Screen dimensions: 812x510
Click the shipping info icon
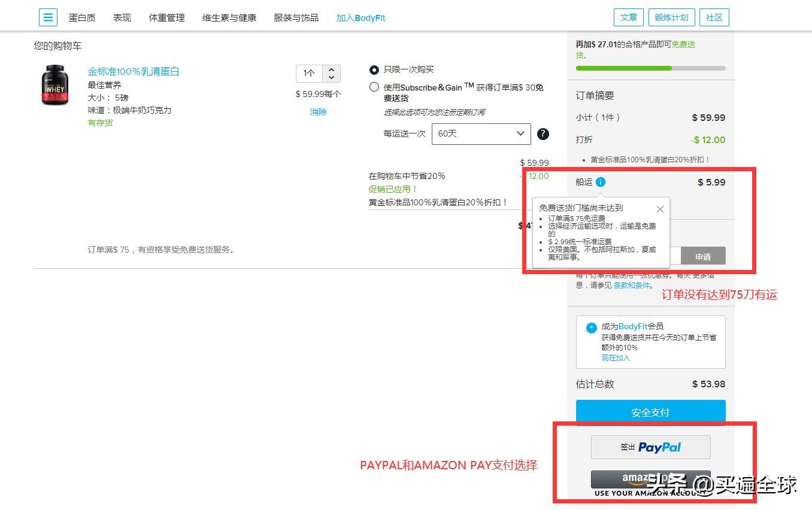click(x=601, y=182)
